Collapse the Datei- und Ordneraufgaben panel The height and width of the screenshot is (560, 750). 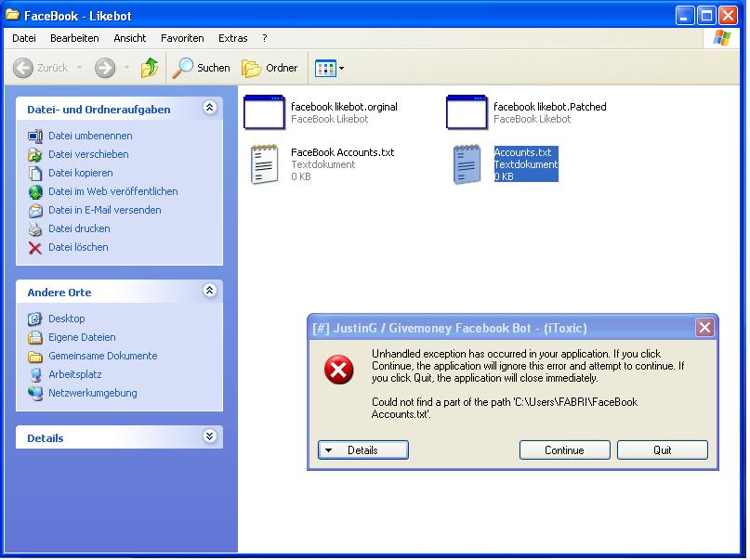pyautogui.click(x=209, y=109)
